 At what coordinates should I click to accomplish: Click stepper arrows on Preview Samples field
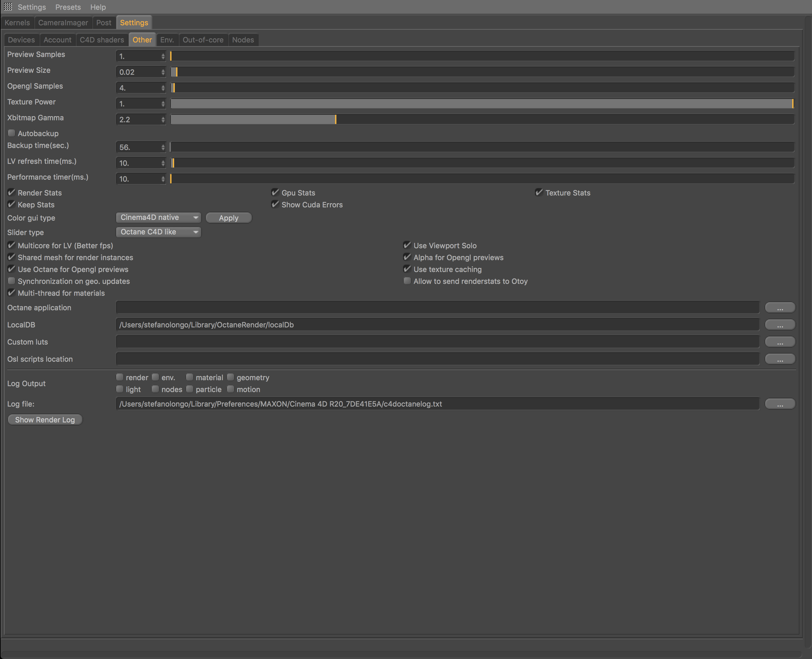point(163,56)
